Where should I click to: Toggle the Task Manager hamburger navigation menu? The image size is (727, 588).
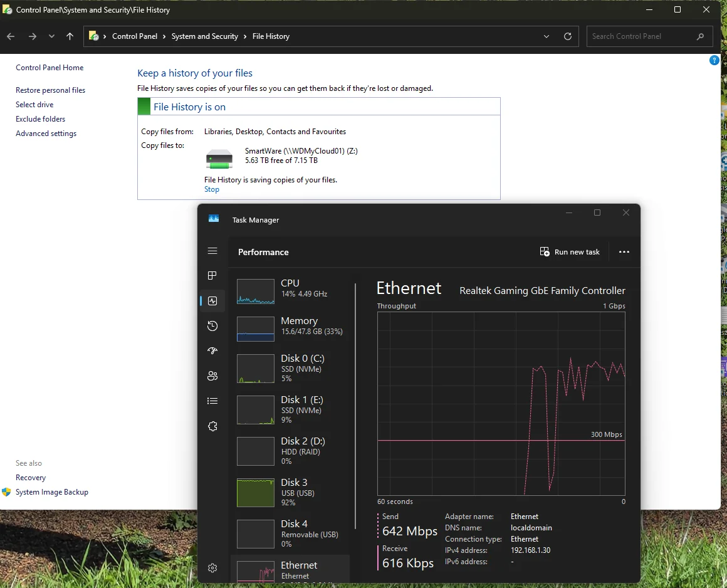point(212,251)
